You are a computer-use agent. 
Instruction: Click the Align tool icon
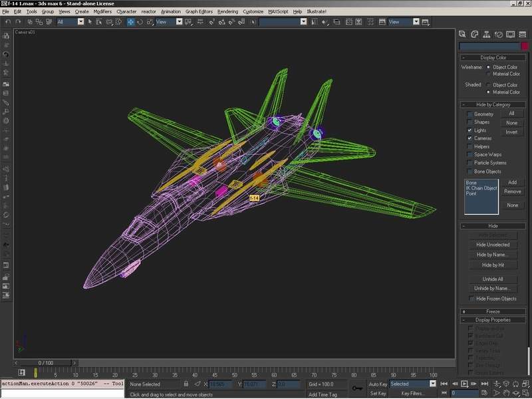pyautogui.click(x=325, y=22)
